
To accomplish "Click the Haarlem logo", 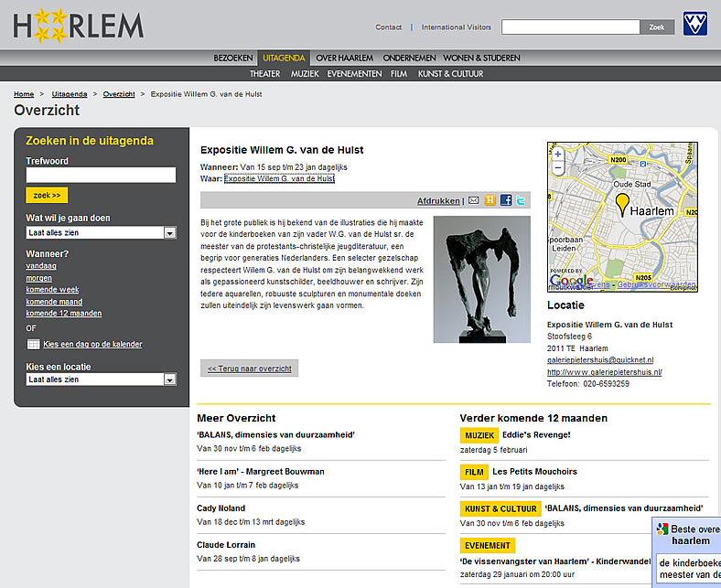I will point(79,26).
